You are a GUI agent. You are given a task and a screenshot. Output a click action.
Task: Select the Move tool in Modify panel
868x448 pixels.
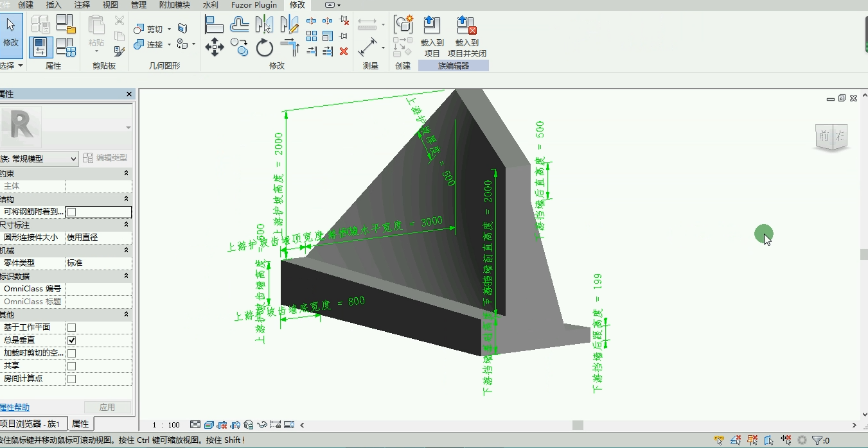214,47
